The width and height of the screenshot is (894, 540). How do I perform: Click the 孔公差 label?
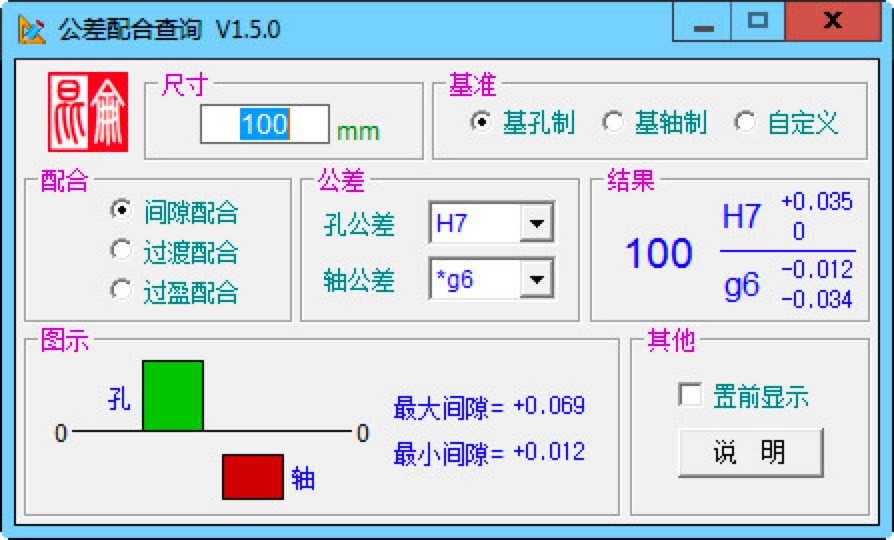[x=359, y=224]
